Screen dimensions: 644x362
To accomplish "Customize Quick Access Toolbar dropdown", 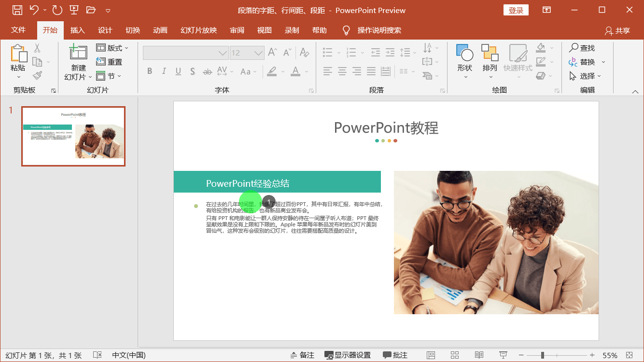I will [x=108, y=11].
